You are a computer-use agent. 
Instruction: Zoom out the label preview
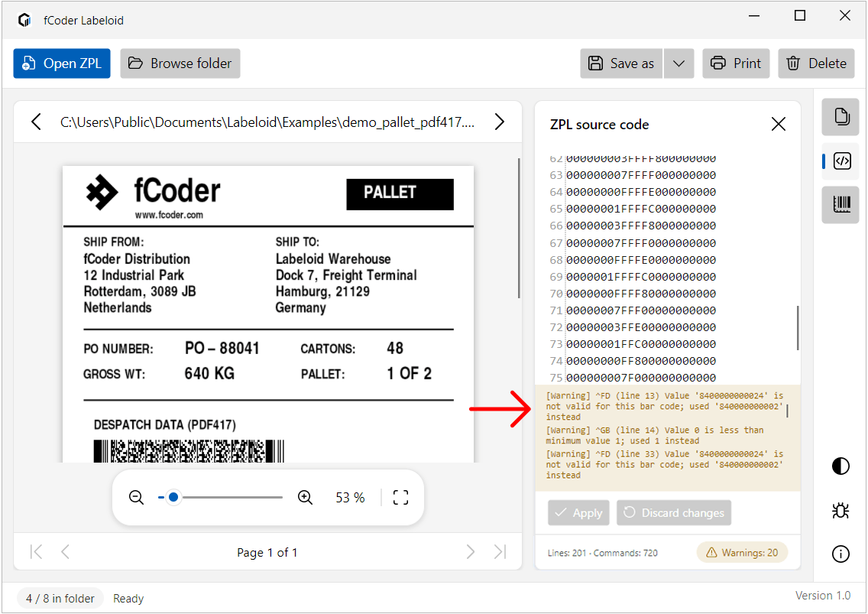pos(136,497)
